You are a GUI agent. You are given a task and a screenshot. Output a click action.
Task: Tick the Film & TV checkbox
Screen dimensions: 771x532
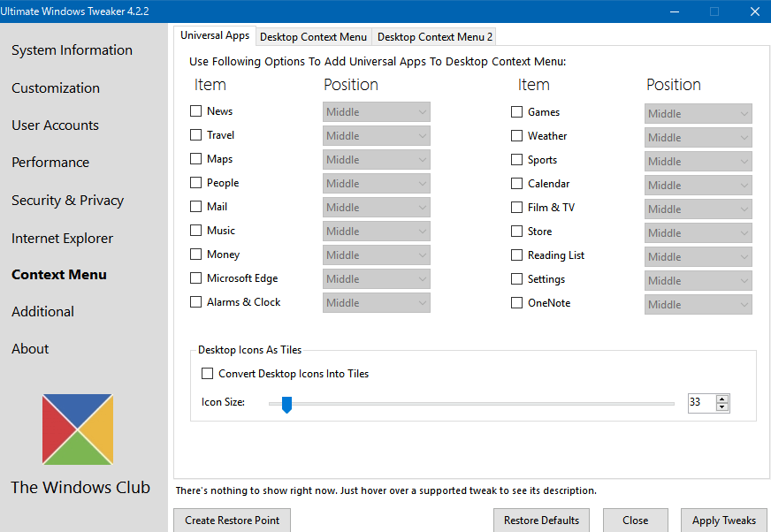(x=516, y=208)
